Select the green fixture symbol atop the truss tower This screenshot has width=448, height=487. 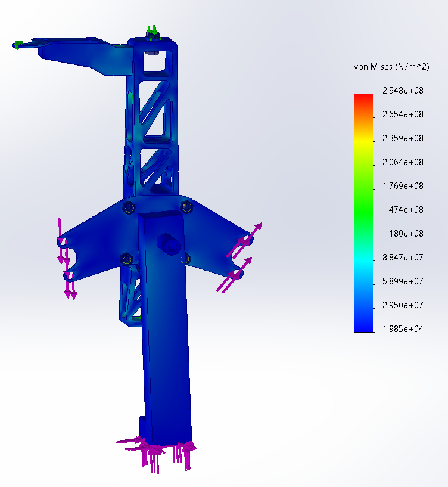(153, 32)
